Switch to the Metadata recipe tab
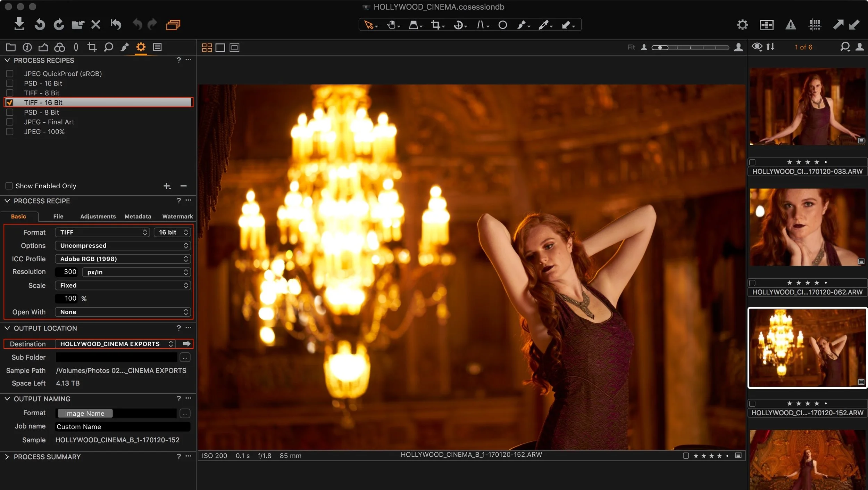The width and height of the screenshot is (868, 490). (x=138, y=217)
